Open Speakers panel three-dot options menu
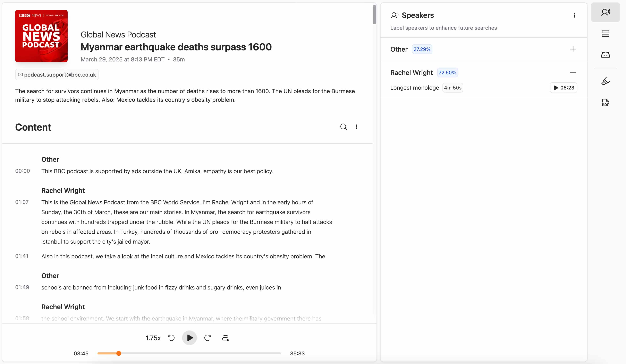 (574, 15)
